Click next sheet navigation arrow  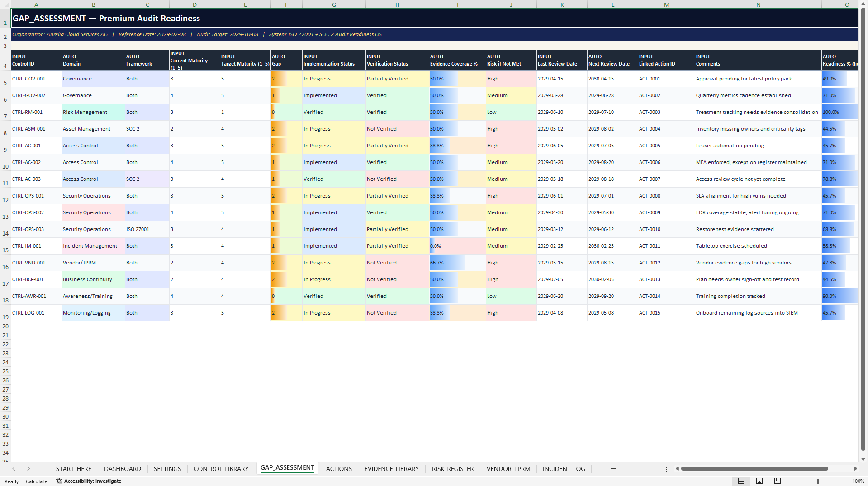coord(28,469)
